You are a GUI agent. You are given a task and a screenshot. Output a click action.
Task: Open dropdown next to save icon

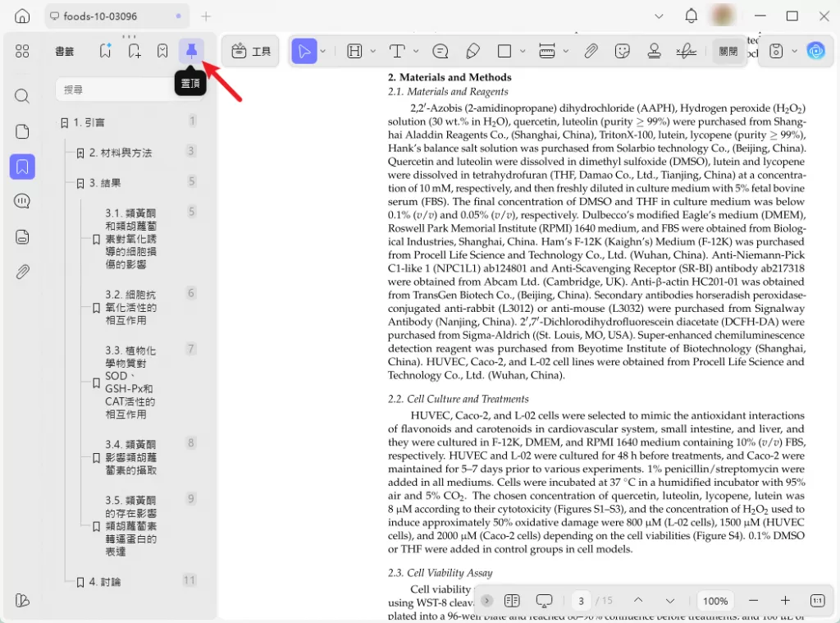(794, 51)
